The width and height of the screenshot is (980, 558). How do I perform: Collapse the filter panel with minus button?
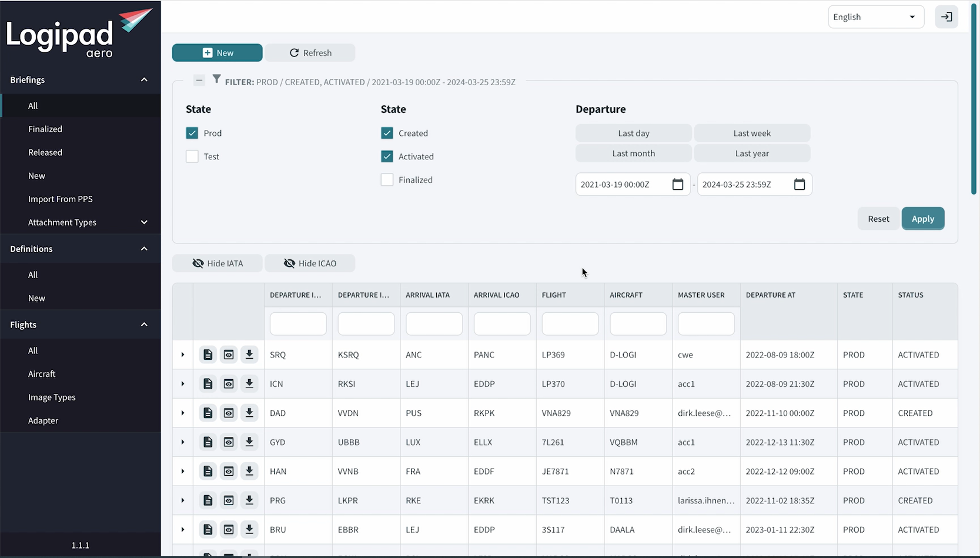click(199, 80)
